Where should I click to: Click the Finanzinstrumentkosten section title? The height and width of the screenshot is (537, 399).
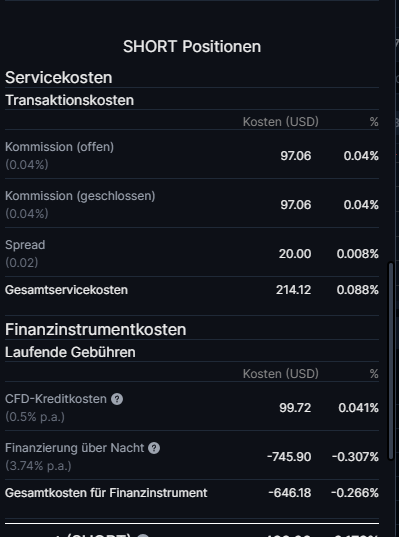click(x=96, y=329)
